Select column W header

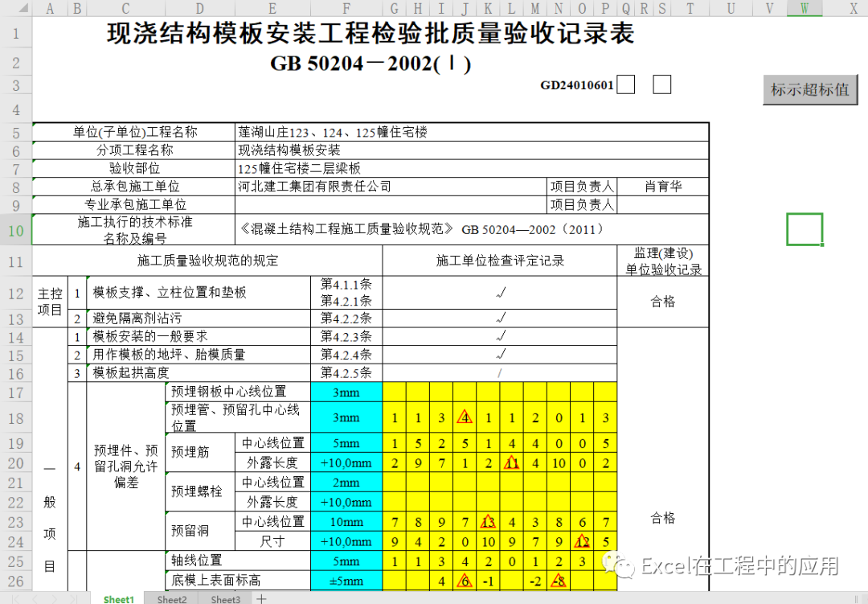[x=805, y=8]
